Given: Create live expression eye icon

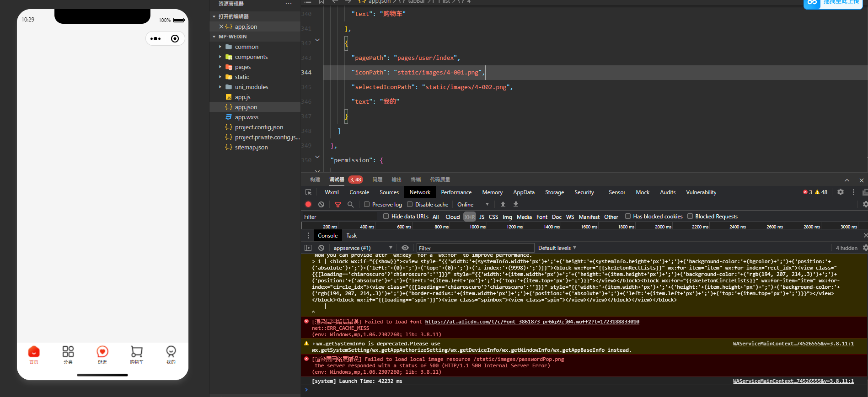Looking at the screenshot, I should (x=405, y=248).
